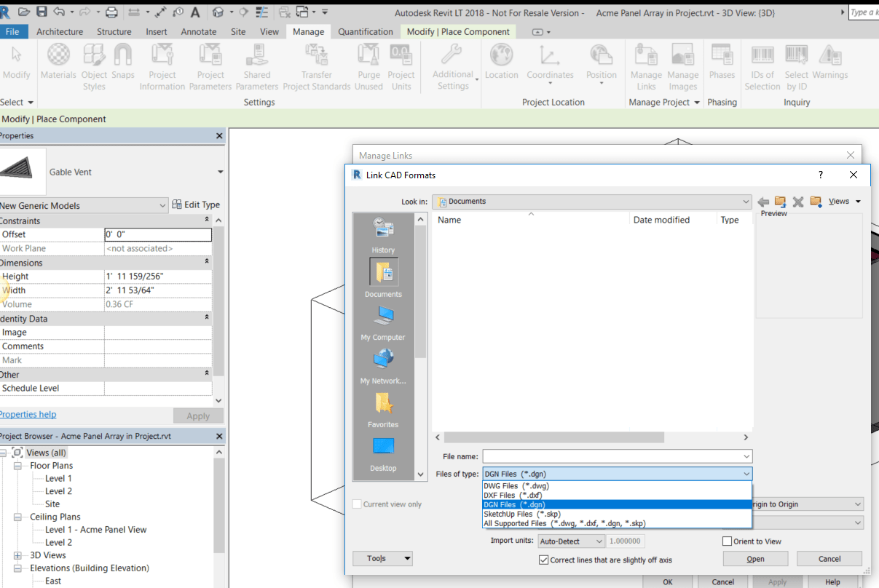Screen dimensions: 879x588
Task: Click the back arrow in Link CAD dialog
Action: [762, 202]
